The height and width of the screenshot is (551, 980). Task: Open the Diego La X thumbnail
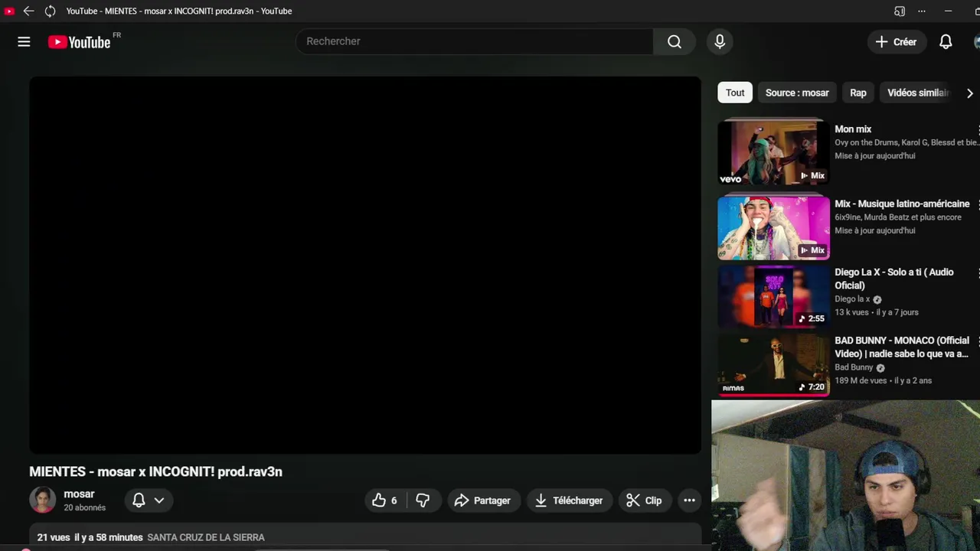[773, 296]
